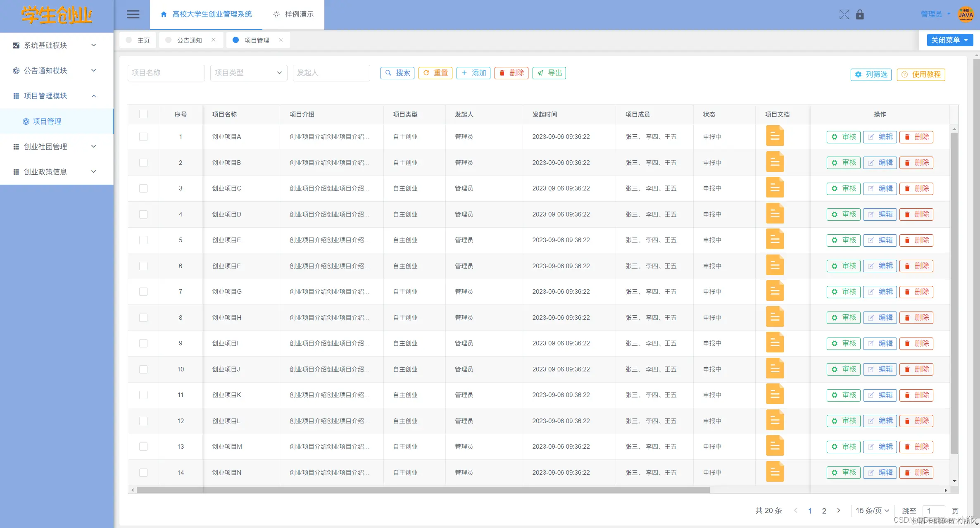The height and width of the screenshot is (528, 980).
Task: Open document file icon for 创业项目G
Action: [775, 291]
